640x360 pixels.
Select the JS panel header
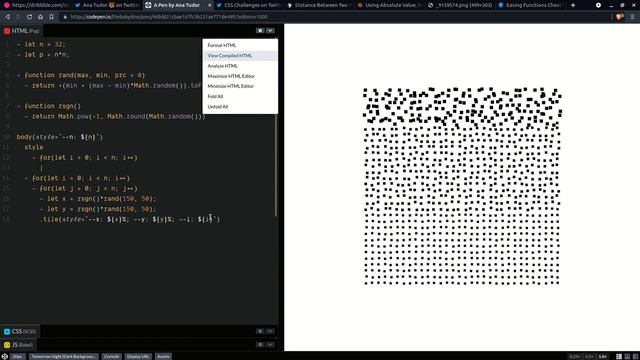pyautogui.click(x=18, y=345)
